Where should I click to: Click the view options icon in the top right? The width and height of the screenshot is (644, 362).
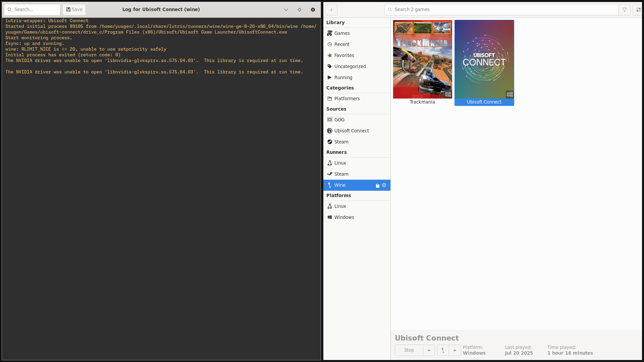point(638,10)
